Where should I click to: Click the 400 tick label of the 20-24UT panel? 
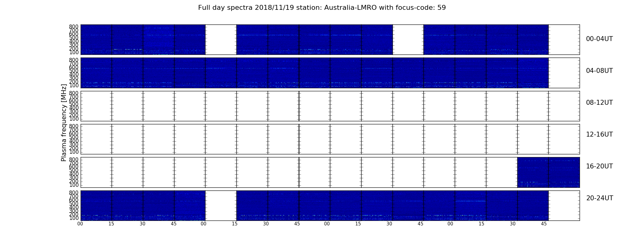(x=74, y=207)
